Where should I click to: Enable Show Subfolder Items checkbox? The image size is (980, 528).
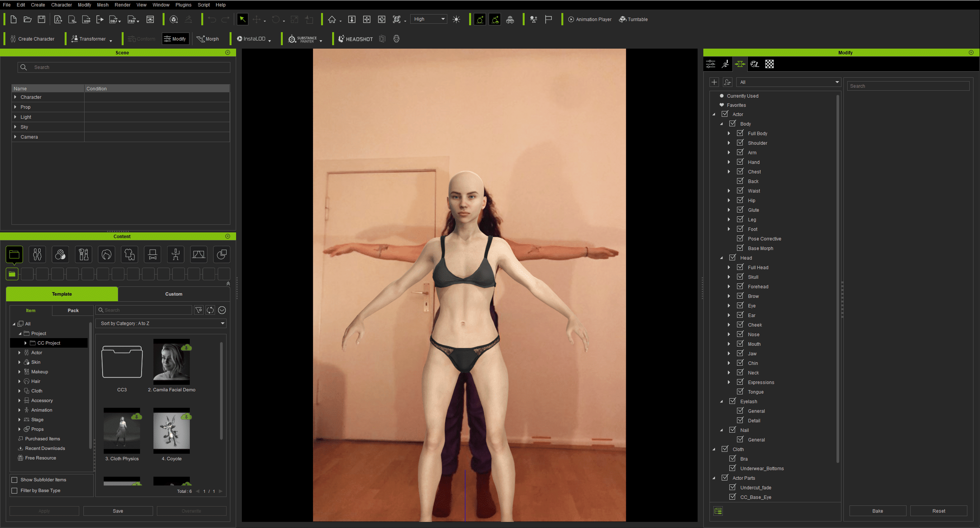[15, 480]
